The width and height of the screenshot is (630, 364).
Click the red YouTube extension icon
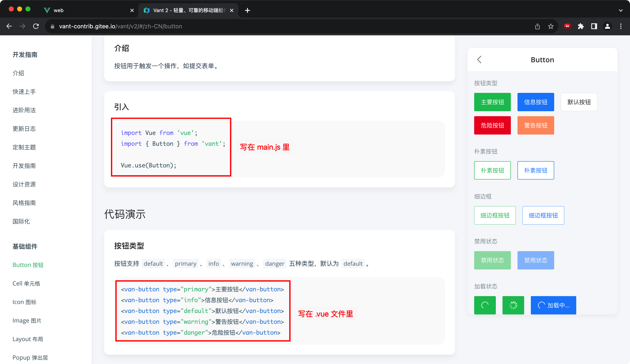click(567, 26)
